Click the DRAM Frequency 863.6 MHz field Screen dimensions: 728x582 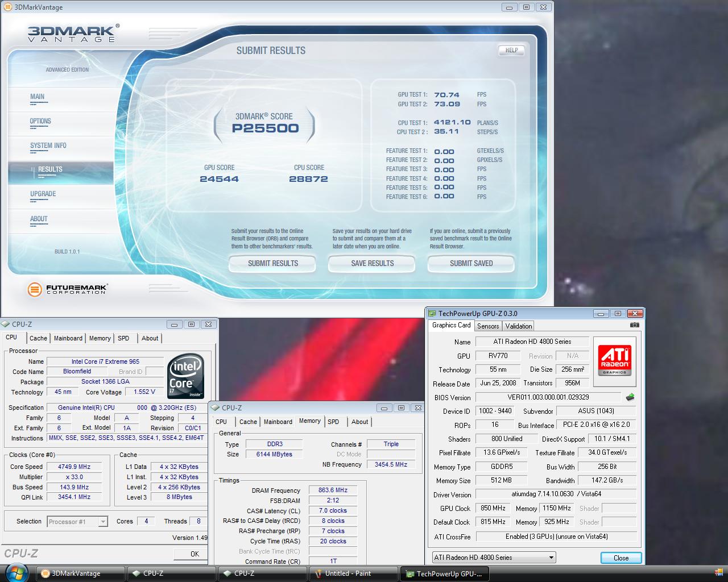[333, 490]
